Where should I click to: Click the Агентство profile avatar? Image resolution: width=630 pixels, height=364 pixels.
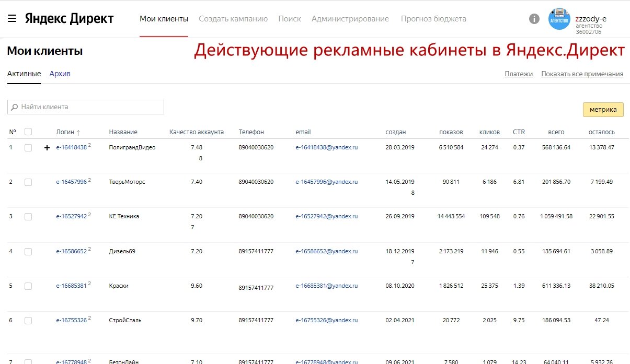559,19
